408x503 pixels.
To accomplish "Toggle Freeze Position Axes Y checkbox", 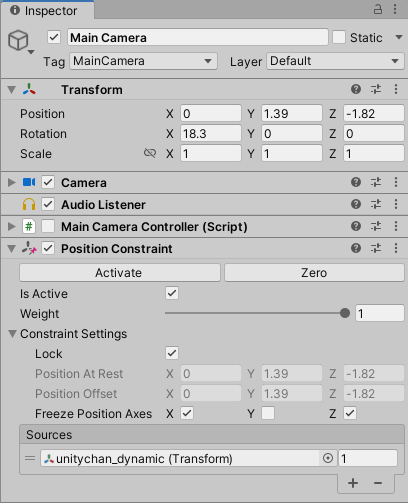I will [268, 413].
